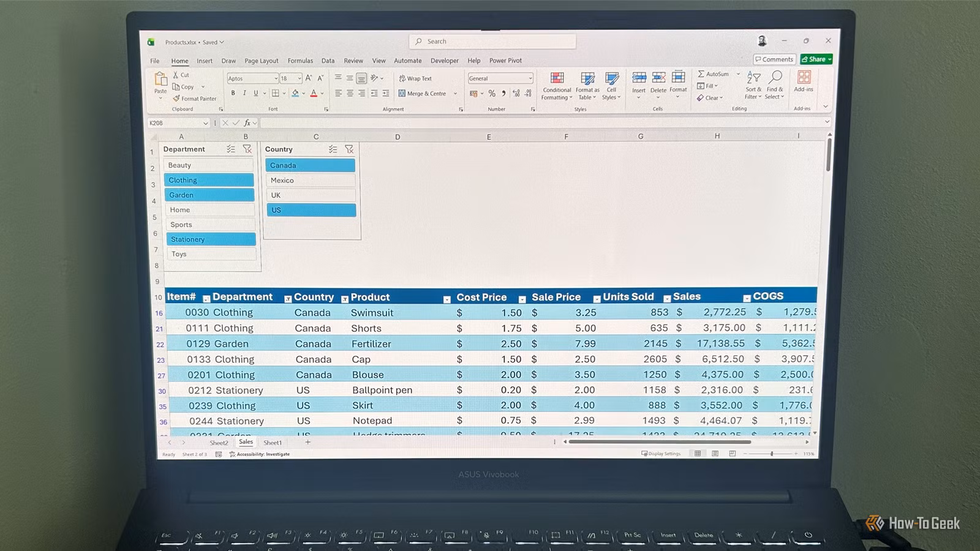Enable multi-select on Department slicer
This screenshot has width=980, height=551.
pos(231,149)
